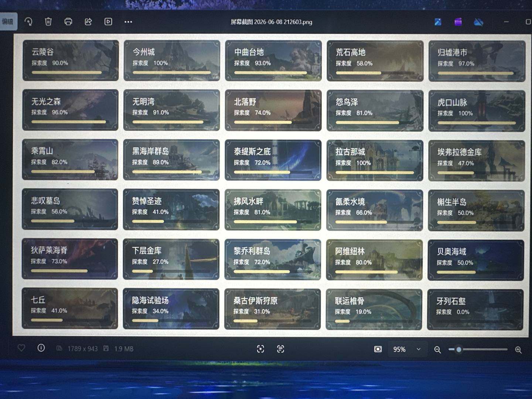Click the image dimensions 1789 x 943 text

tap(82, 348)
